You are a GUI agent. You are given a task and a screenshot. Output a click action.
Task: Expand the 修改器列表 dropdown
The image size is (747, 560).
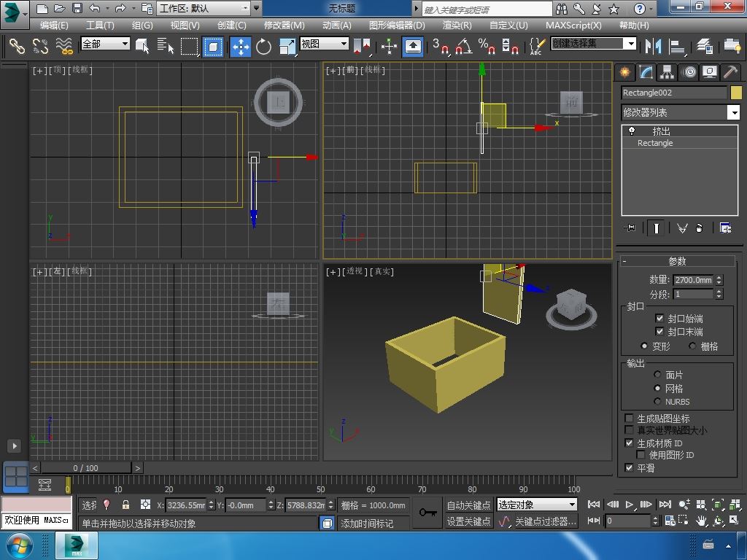tap(733, 112)
